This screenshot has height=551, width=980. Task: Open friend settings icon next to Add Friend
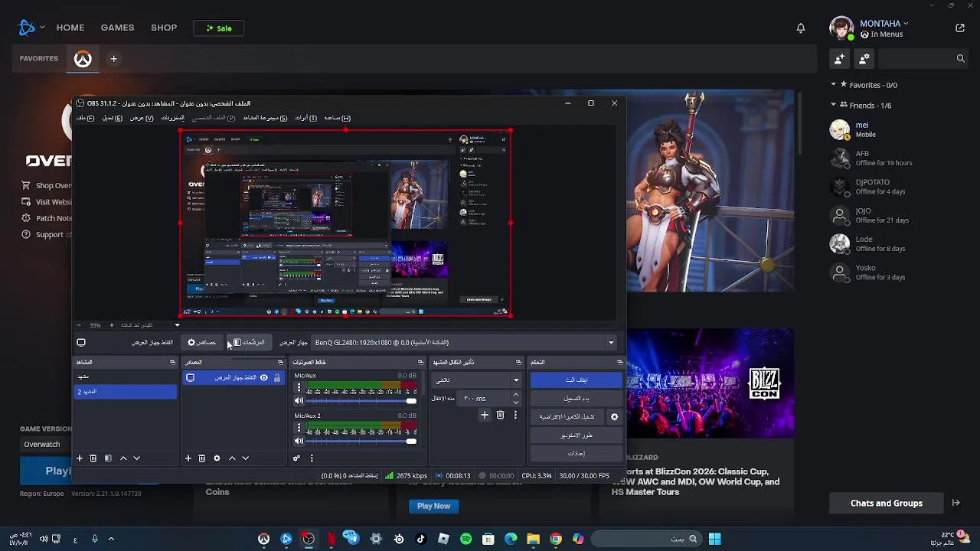864,58
